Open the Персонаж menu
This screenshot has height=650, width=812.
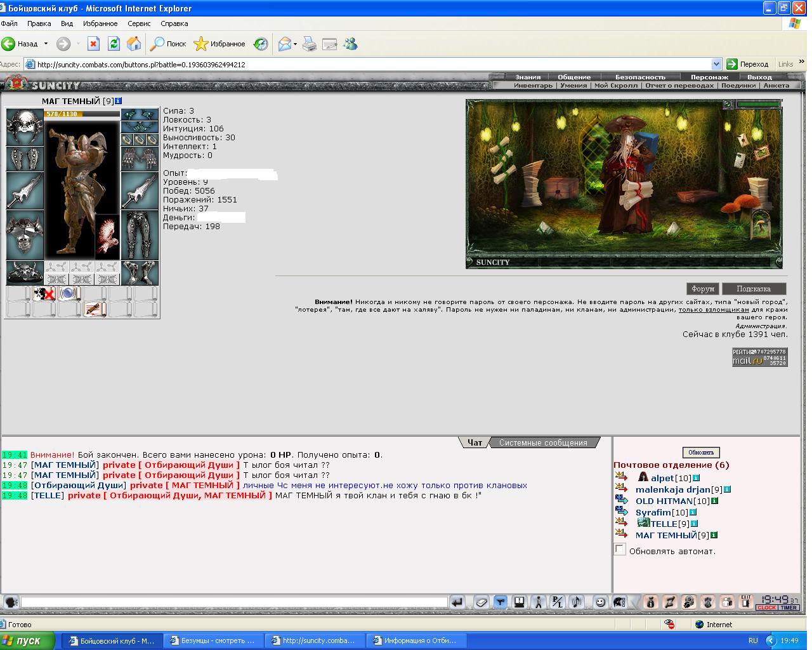click(x=709, y=77)
